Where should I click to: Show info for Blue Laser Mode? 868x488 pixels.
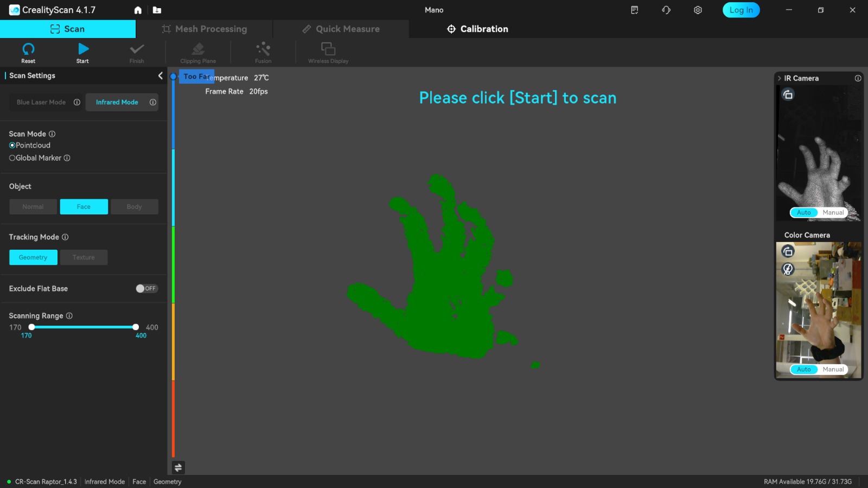point(77,102)
